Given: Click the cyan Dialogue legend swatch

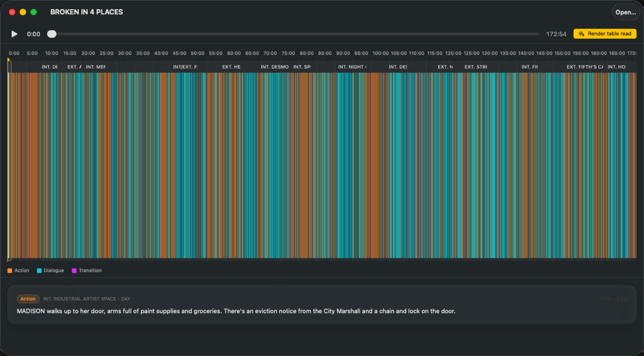Looking at the screenshot, I should point(39,271).
